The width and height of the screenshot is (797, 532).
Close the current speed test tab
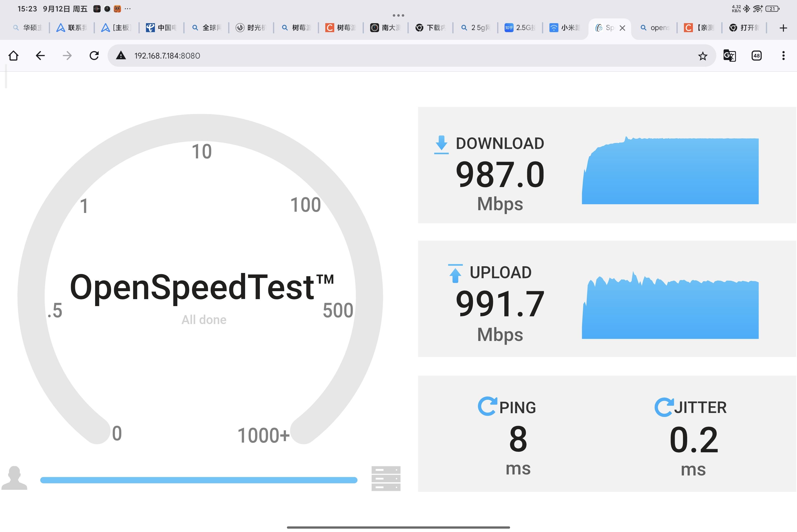pyautogui.click(x=622, y=28)
